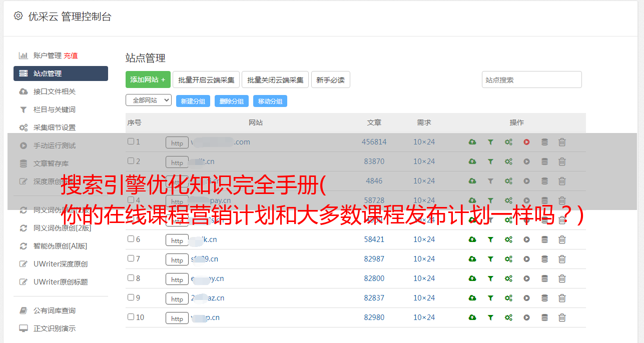Screen dimensions: 644x343
Task: Open 公有词库查询 in the sidebar
Action: pyautogui.click(x=55, y=310)
